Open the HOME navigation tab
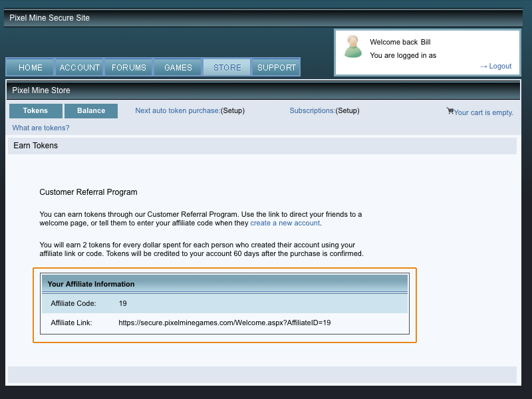Viewport: 532px width, 399px height. point(30,67)
